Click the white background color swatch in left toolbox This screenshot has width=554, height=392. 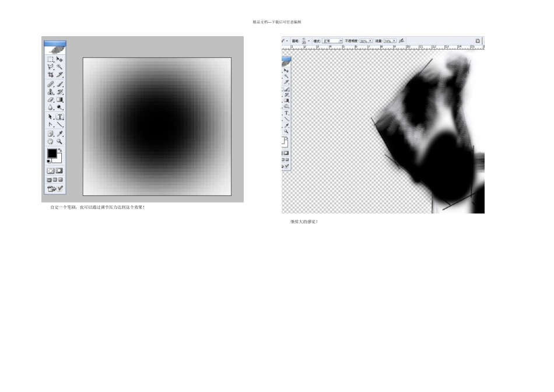59,160
